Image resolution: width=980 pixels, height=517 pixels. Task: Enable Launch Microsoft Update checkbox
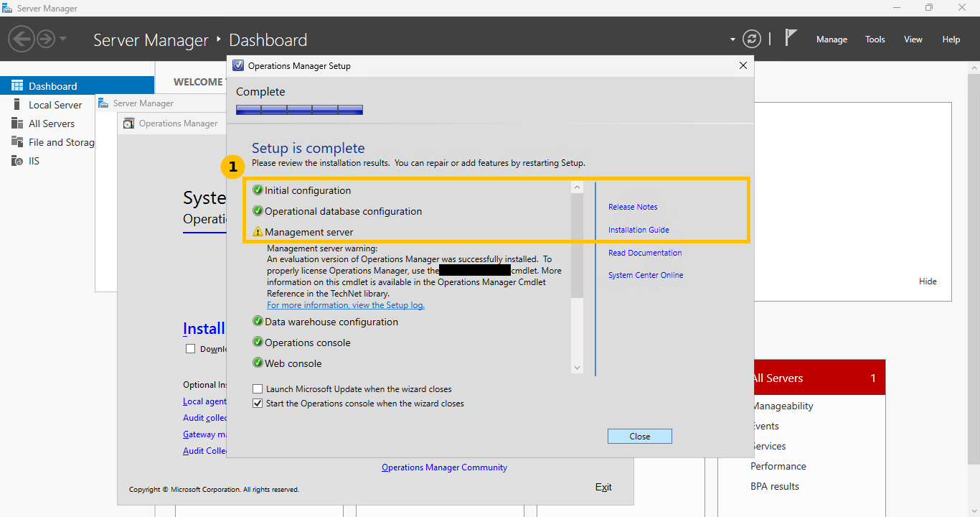[x=258, y=389]
